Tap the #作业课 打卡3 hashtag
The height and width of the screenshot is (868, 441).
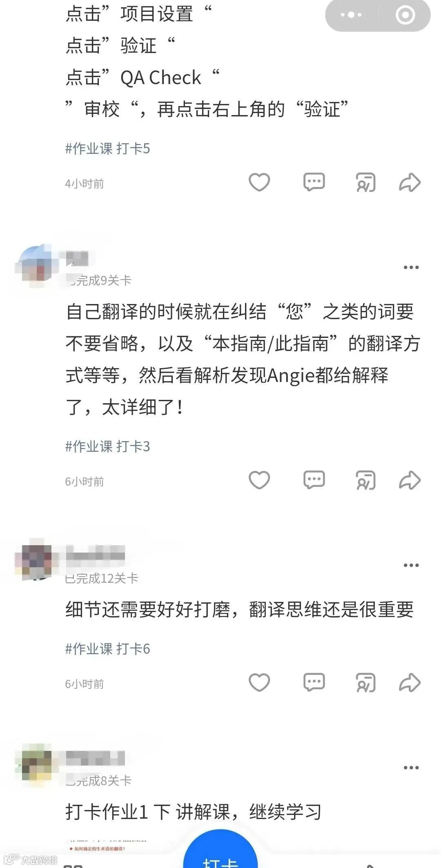(x=108, y=446)
